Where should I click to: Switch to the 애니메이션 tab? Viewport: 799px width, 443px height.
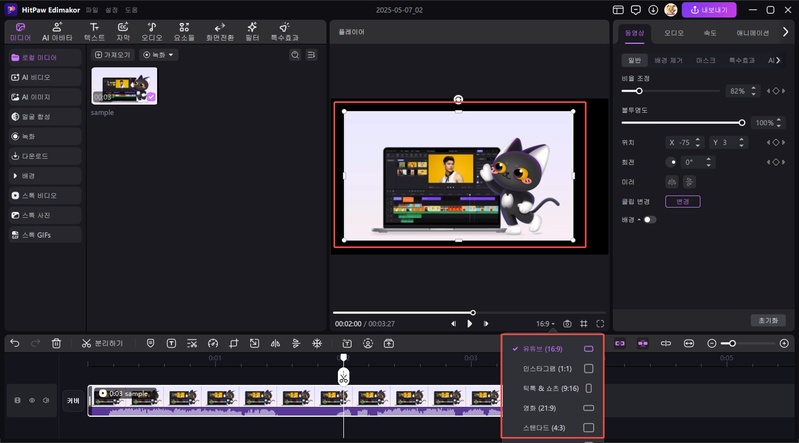(x=752, y=33)
